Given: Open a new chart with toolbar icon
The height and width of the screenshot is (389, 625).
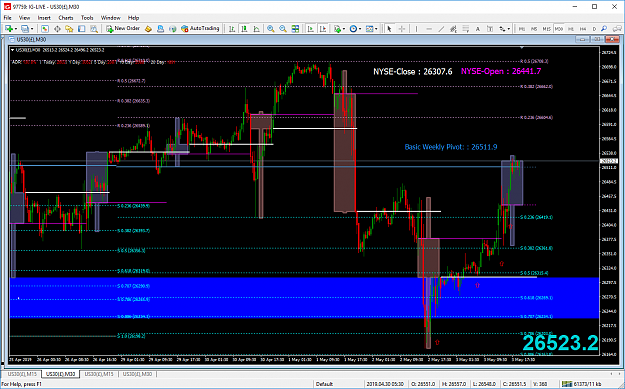Looking at the screenshot, I should (8, 29).
